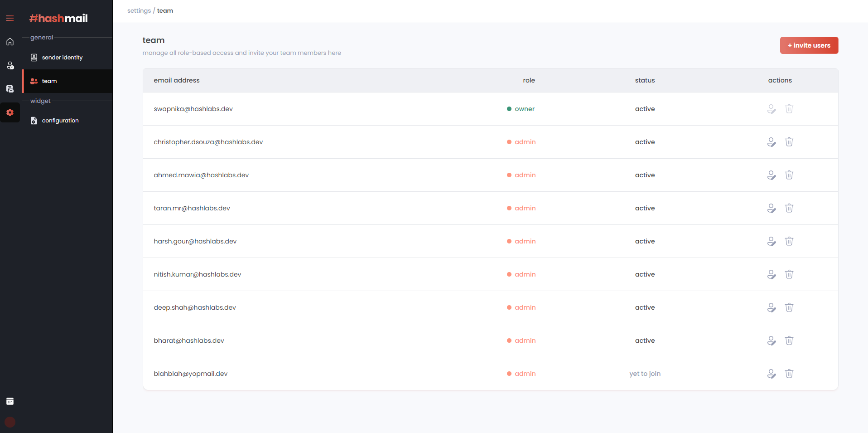Select the bharat@hashlabs.dev email
The width and height of the screenshot is (868, 433).
tap(189, 341)
